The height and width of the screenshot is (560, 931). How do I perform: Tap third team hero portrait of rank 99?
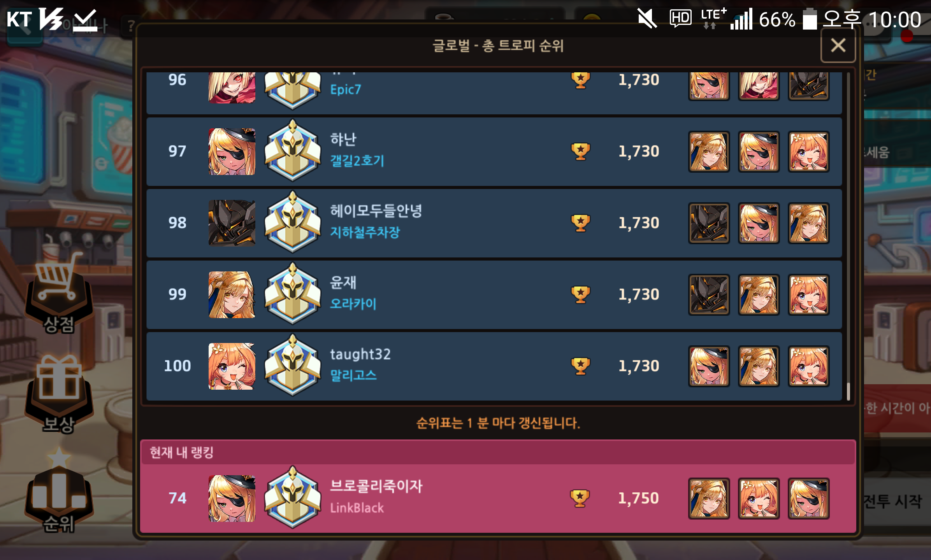click(809, 295)
